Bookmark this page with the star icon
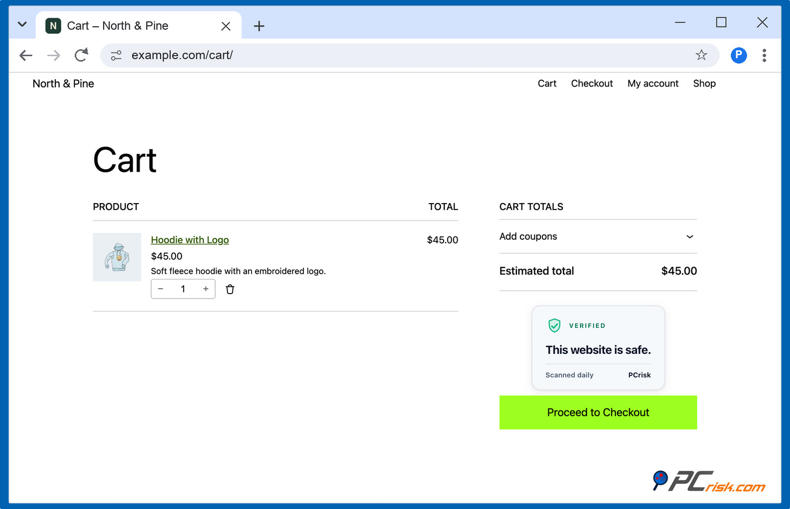The height and width of the screenshot is (509, 790). (x=701, y=55)
